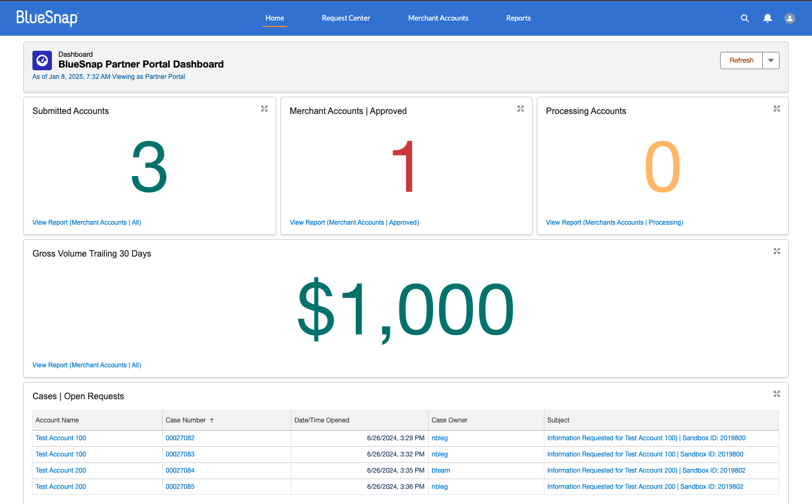Open Test Account 200 in case 00027085 row
Screen dimensions: 812x504
click(x=61, y=487)
